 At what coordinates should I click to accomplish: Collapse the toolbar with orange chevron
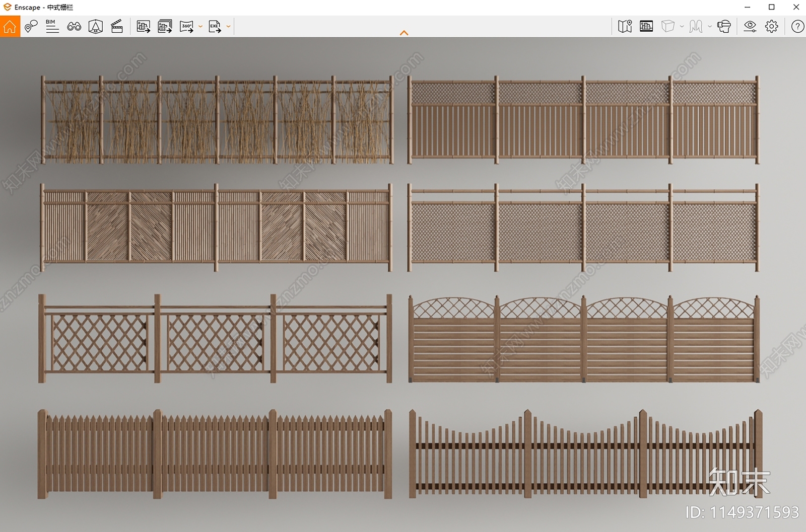404,33
